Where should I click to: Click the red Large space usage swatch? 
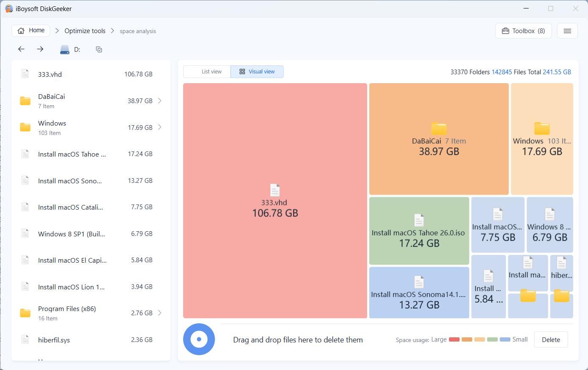(x=454, y=339)
